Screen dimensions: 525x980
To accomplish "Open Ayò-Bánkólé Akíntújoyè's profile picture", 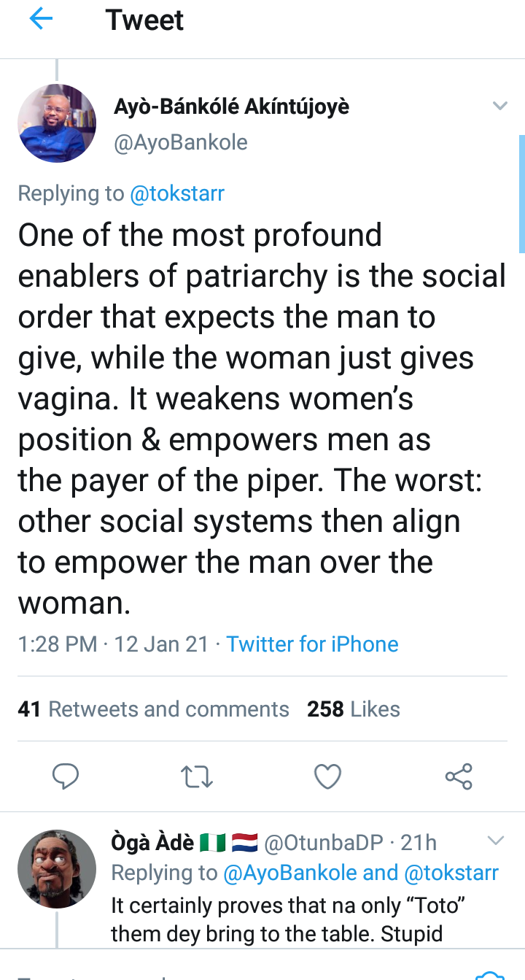I will tap(57, 123).
